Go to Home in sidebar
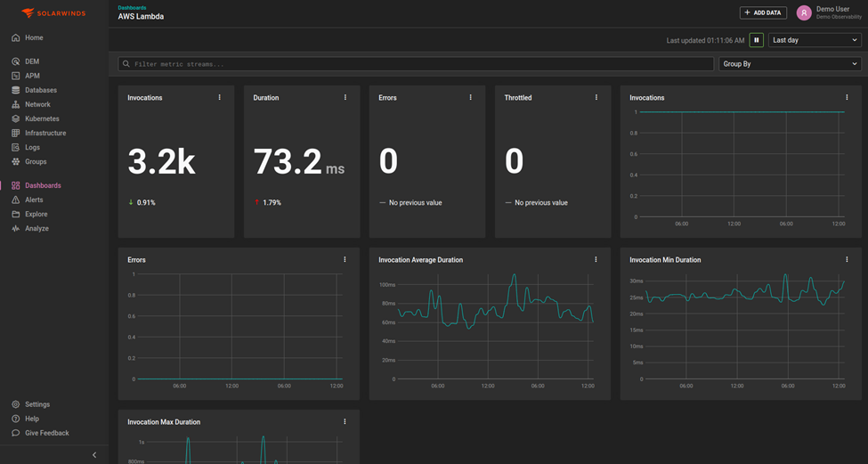Viewport: 868px width, 464px height. (x=34, y=37)
